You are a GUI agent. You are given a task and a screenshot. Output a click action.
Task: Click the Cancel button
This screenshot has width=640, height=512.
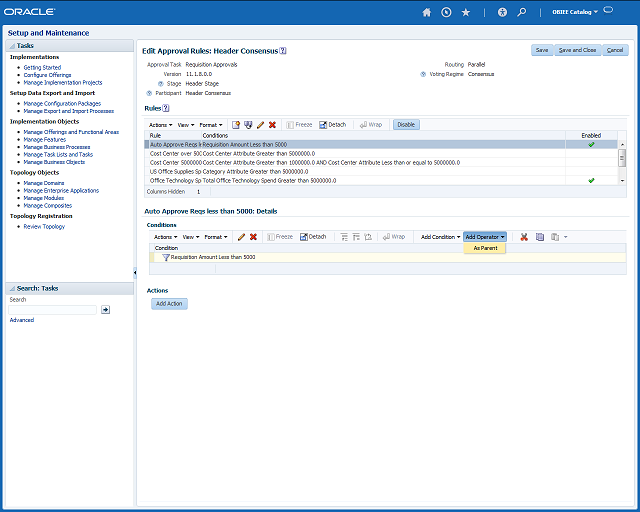click(615, 50)
